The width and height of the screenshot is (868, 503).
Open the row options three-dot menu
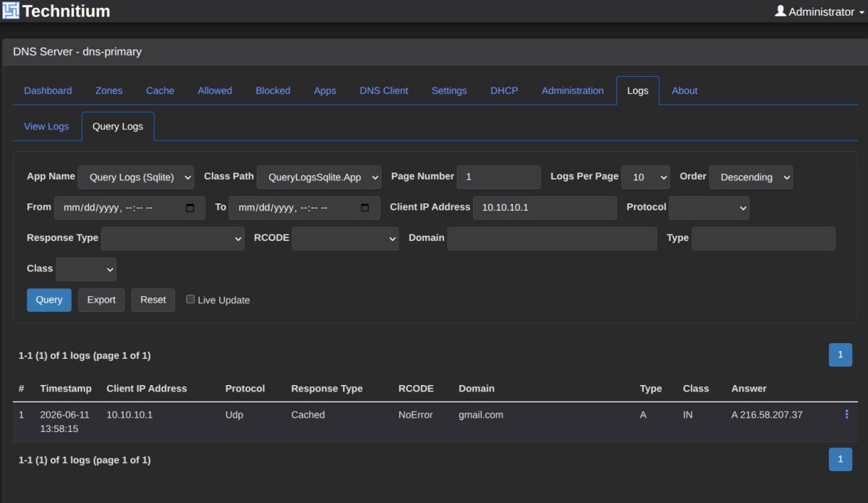[x=846, y=415]
